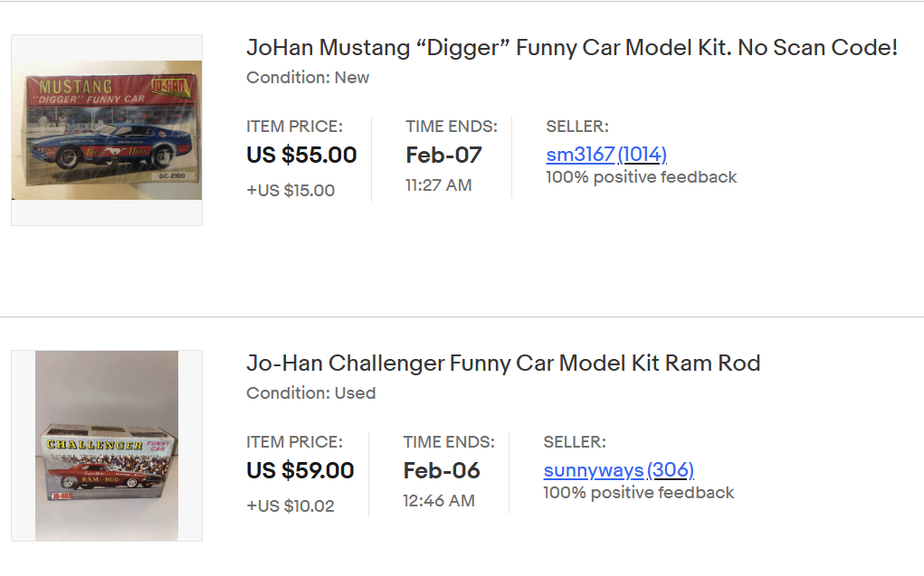Open the Mustang Digger kit thumbnail

[x=107, y=130]
